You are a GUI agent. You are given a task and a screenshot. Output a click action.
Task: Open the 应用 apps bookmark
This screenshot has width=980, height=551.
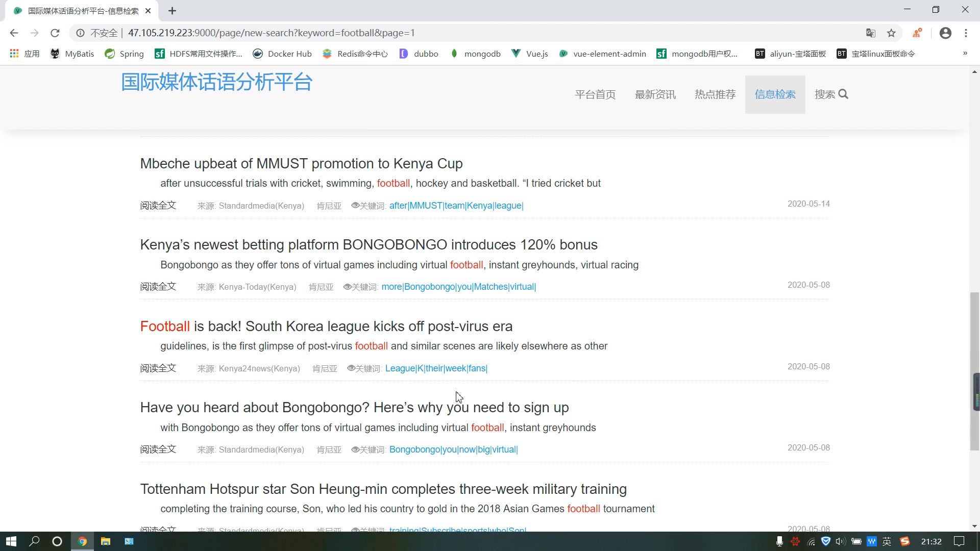pyautogui.click(x=24, y=54)
